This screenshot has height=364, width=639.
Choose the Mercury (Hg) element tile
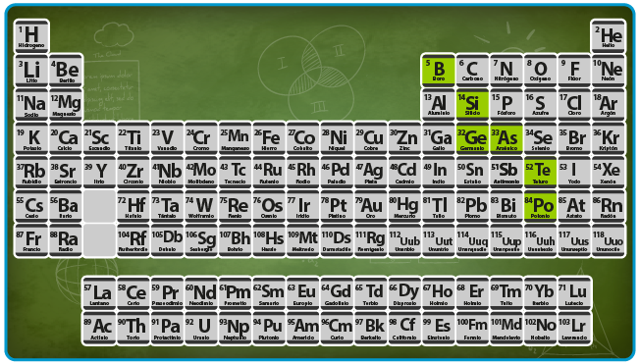pyautogui.click(x=404, y=206)
